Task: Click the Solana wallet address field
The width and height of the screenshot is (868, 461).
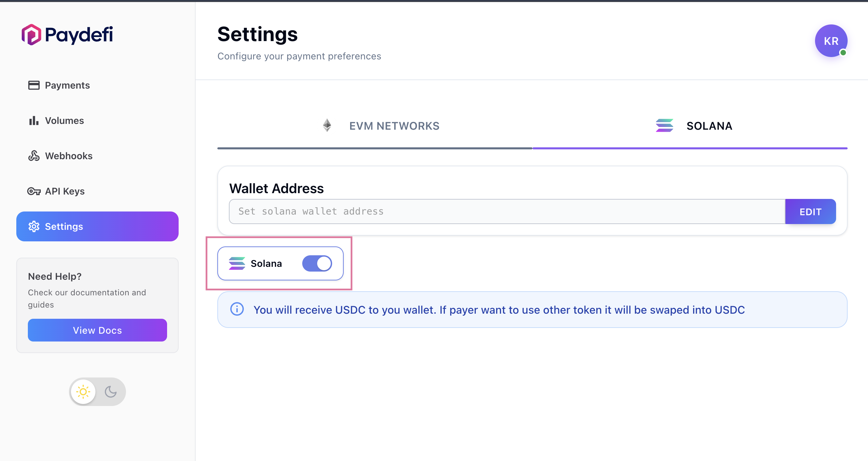Action: pyautogui.click(x=507, y=211)
